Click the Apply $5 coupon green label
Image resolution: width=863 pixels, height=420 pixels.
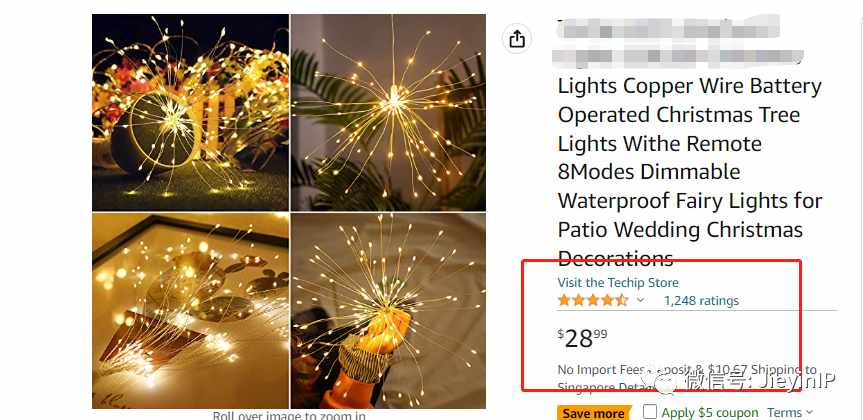pos(709,412)
